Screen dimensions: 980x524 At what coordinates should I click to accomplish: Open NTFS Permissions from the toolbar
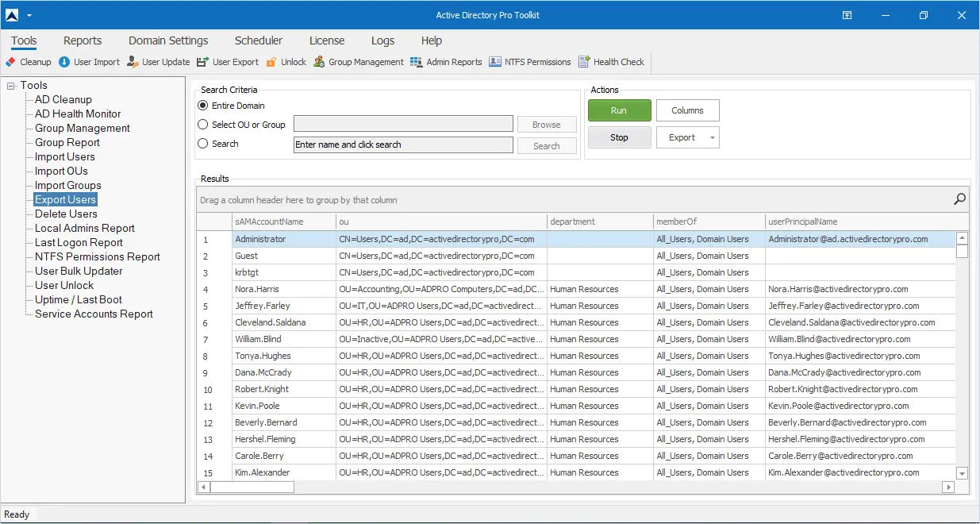pos(529,62)
